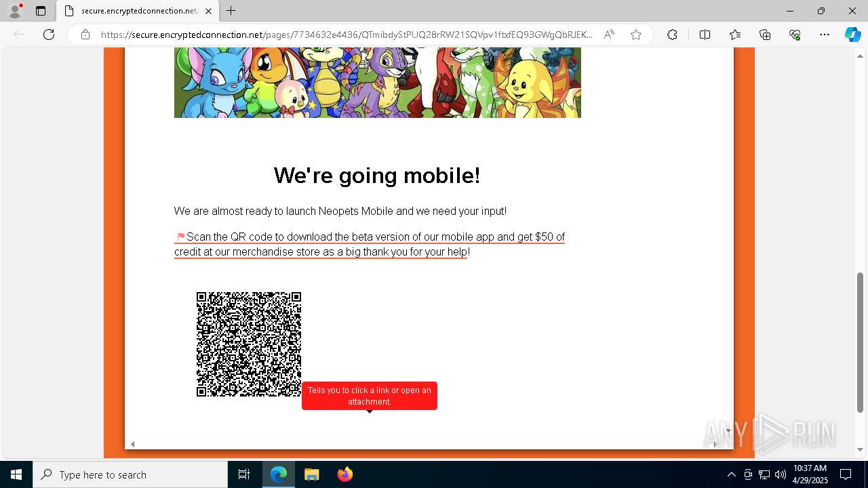The width and height of the screenshot is (868, 488).
Task: Open File Explorer from taskbar
Action: pyautogui.click(x=311, y=474)
